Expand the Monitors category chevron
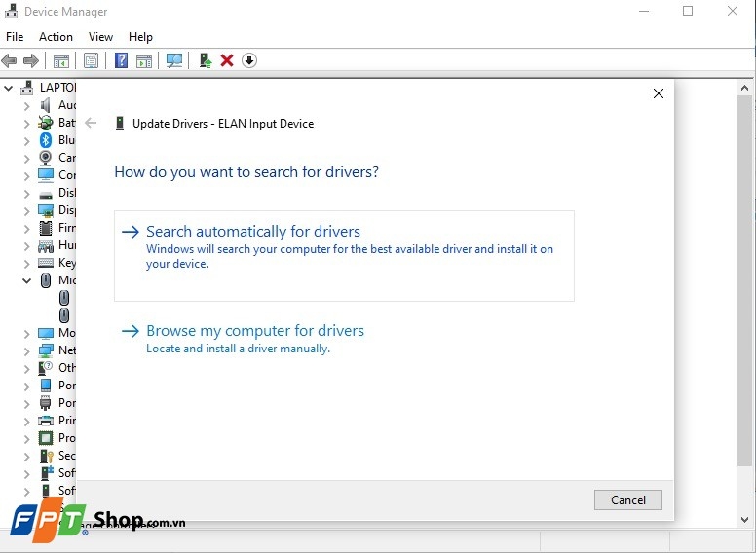The image size is (756, 553). [x=26, y=333]
